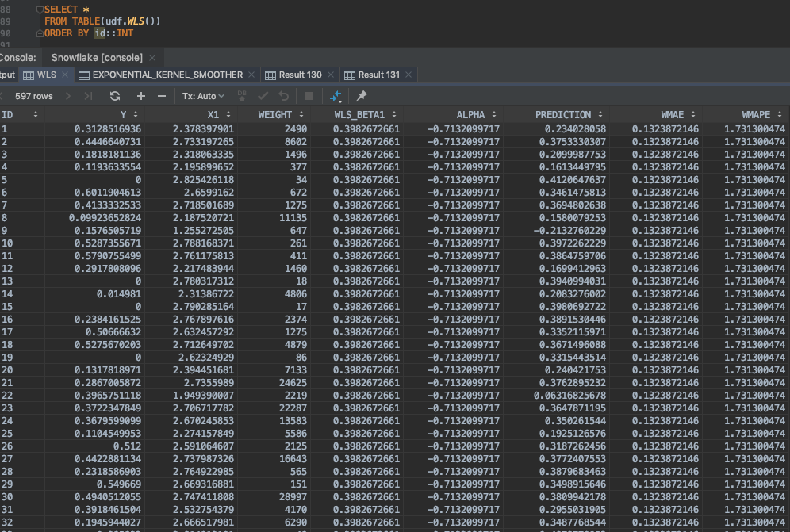Select X1 cell 1.949390007

[x=203, y=396]
